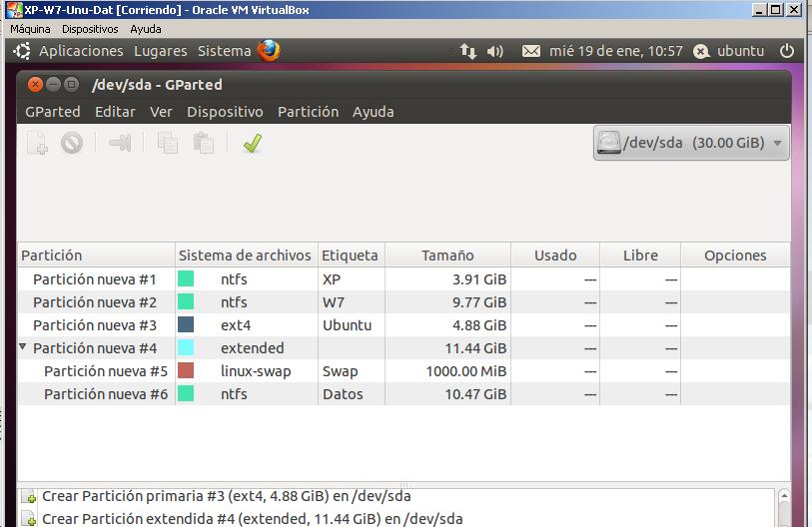Image resolution: width=812 pixels, height=527 pixels.
Task: Open the /dev/sda device selector dropdown
Action: coord(691,143)
